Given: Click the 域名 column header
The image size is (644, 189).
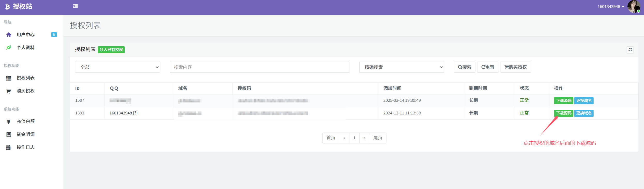Looking at the screenshot, I should pyautogui.click(x=183, y=88).
